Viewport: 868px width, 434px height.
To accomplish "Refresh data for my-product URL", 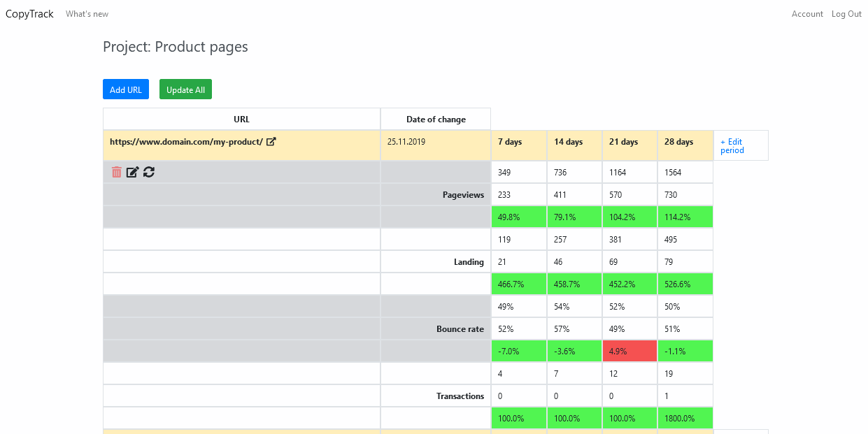I will tap(148, 172).
